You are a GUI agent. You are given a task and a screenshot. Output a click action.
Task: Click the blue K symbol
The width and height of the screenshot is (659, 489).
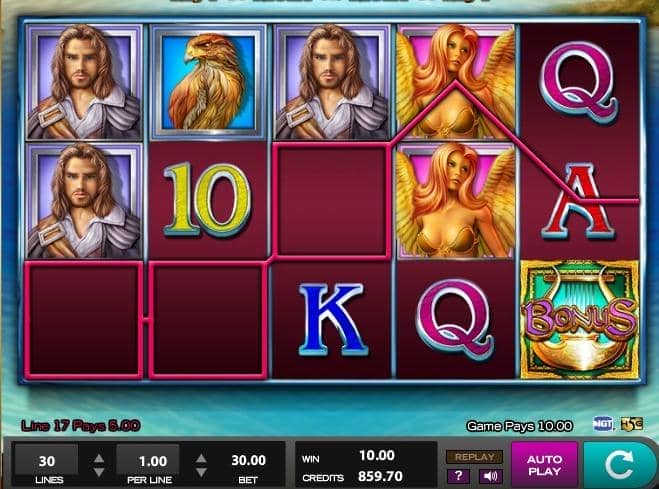coord(332,319)
